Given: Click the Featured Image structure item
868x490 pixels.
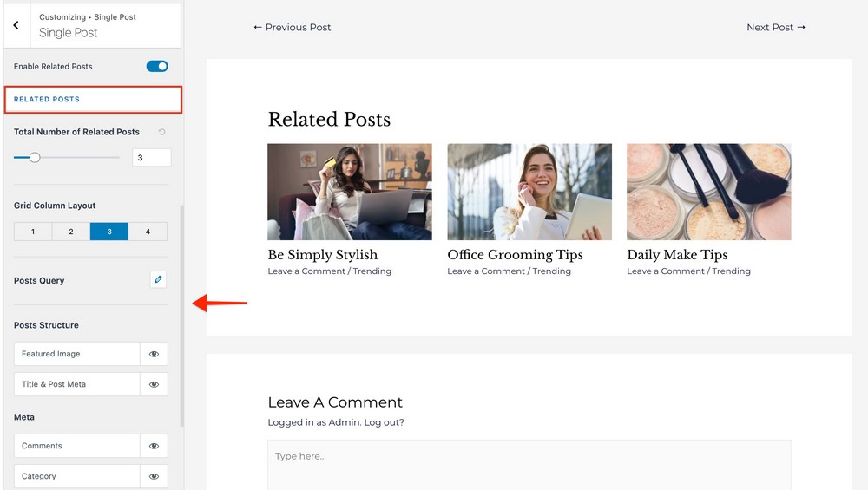Looking at the screenshot, I should tap(77, 354).
